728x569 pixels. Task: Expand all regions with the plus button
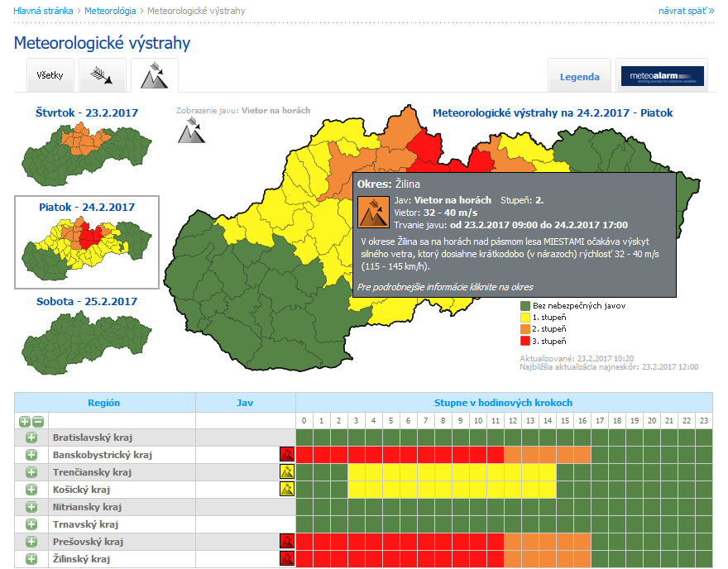(25, 421)
